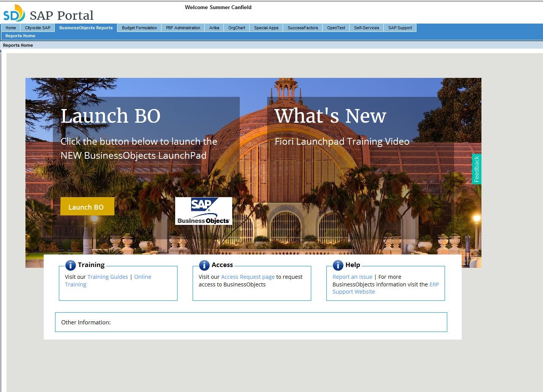Go to the Ariba tab
The image size is (543, 392).
point(214,28)
